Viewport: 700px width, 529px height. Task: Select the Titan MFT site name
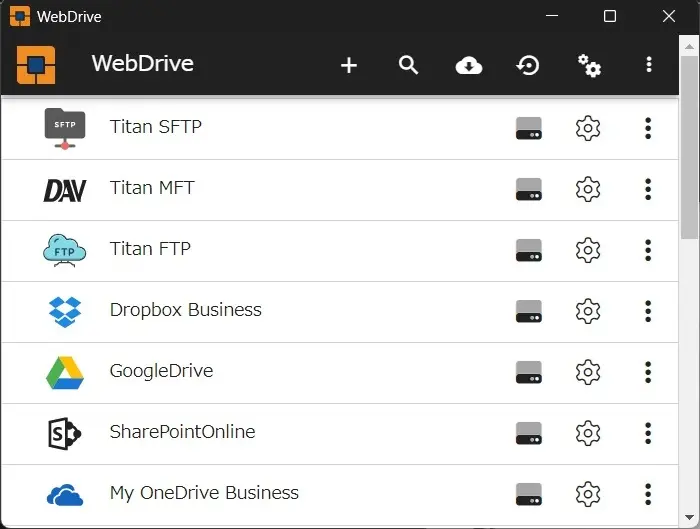(x=152, y=188)
